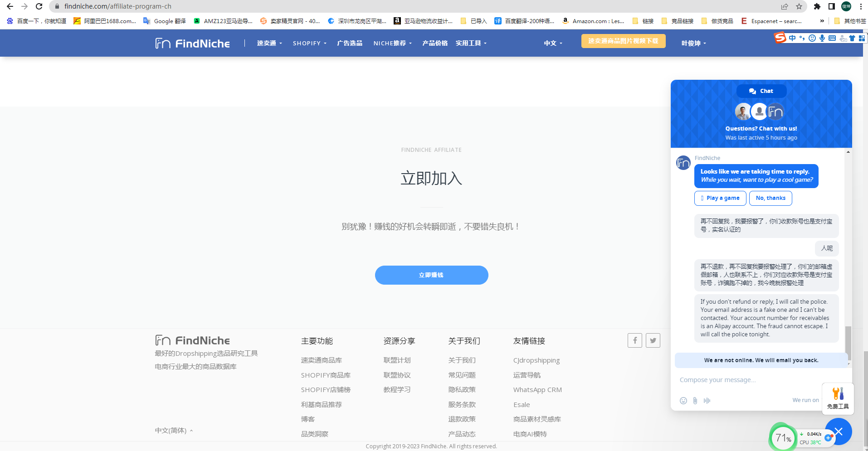Attach a file in the chat
This screenshot has width=868, height=451.
(695, 400)
